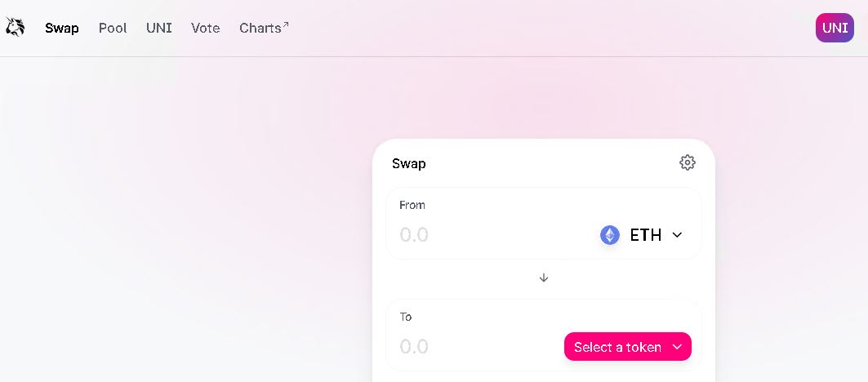This screenshot has width=868, height=382.
Task: Choose the pink Select a token button
Action: coord(628,347)
